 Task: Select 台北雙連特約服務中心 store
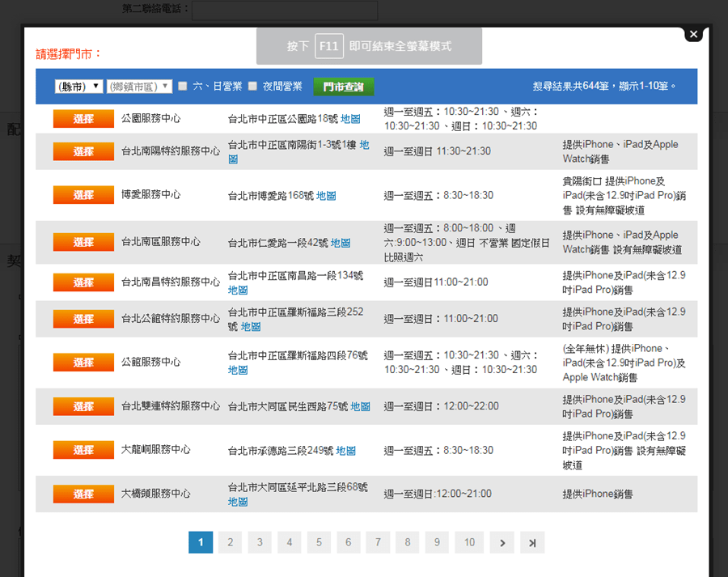[x=83, y=406]
